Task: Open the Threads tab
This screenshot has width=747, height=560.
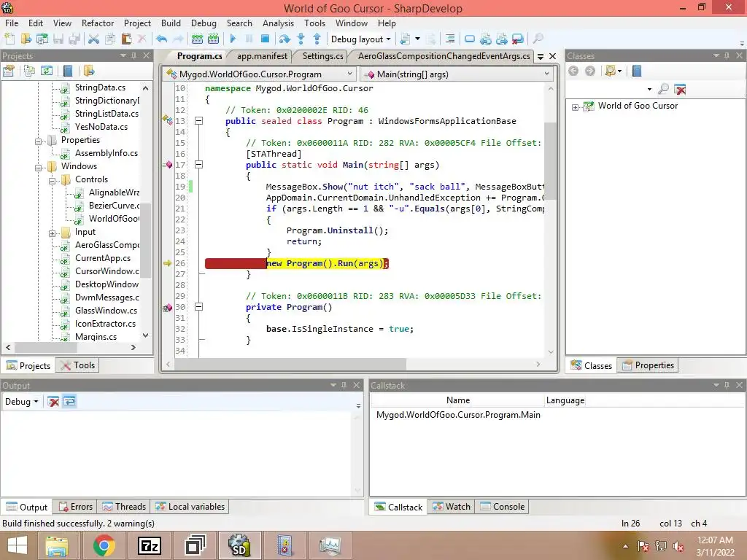Action: pyautogui.click(x=124, y=507)
